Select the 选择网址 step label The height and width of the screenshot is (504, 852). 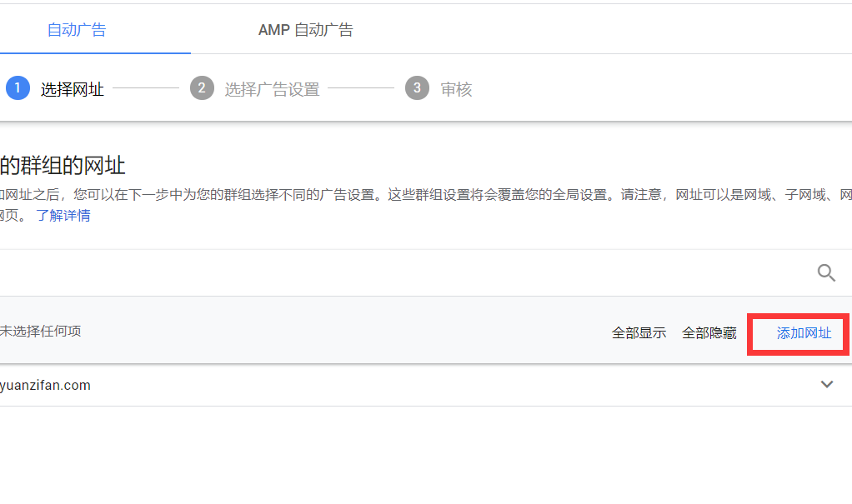[x=73, y=90]
